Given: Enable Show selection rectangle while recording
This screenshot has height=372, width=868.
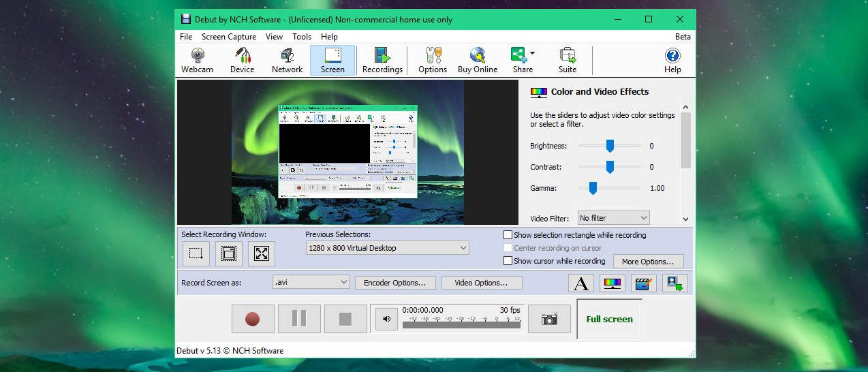Looking at the screenshot, I should [508, 235].
